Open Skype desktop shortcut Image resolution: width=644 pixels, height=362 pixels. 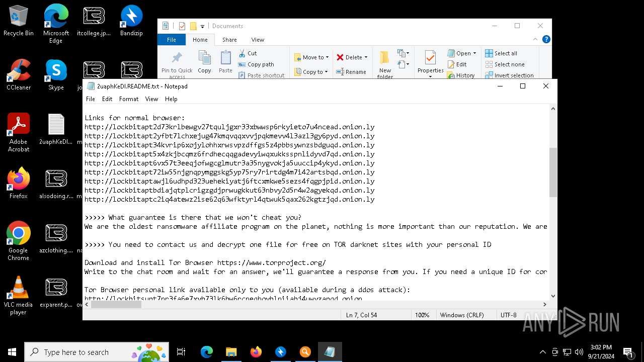56,75
